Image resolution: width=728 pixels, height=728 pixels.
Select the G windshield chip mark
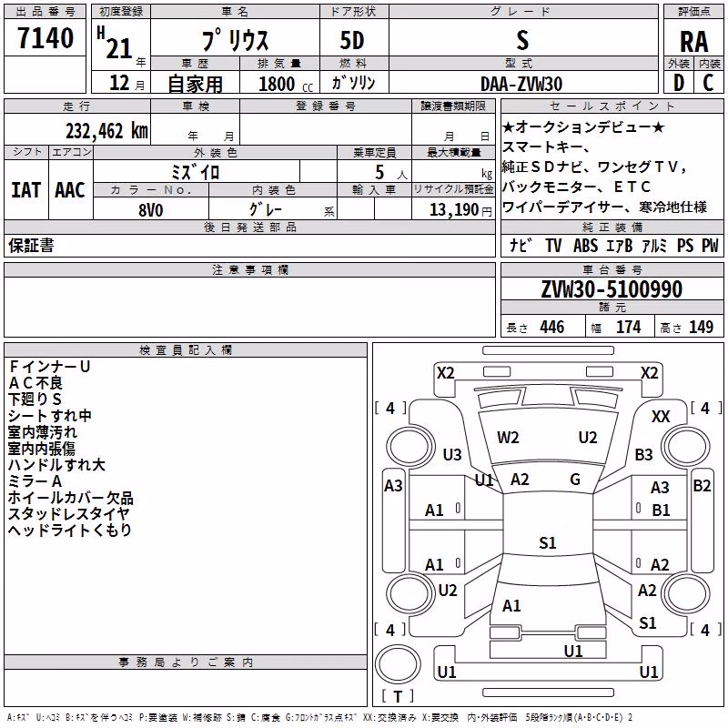(x=575, y=480)
